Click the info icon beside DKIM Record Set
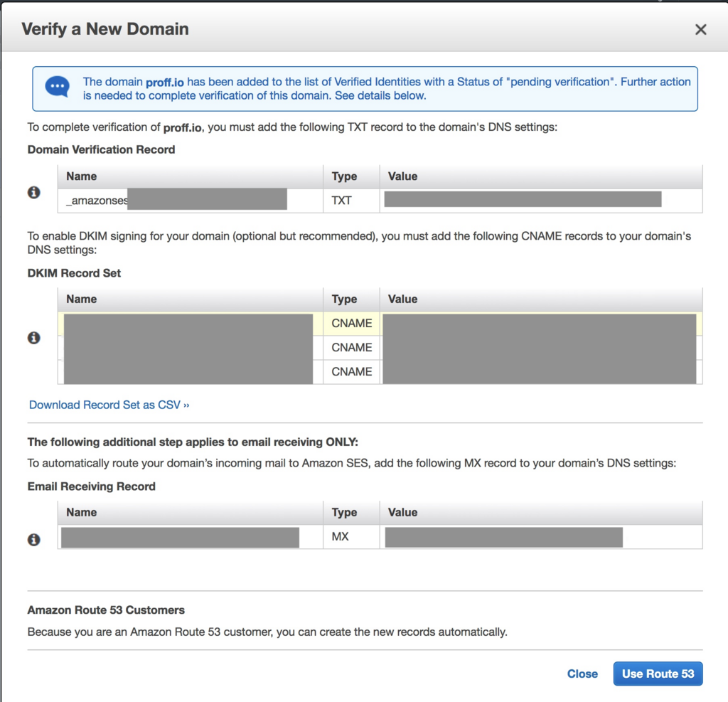Screen dimensions: 728x702 (x=34, y=337)
